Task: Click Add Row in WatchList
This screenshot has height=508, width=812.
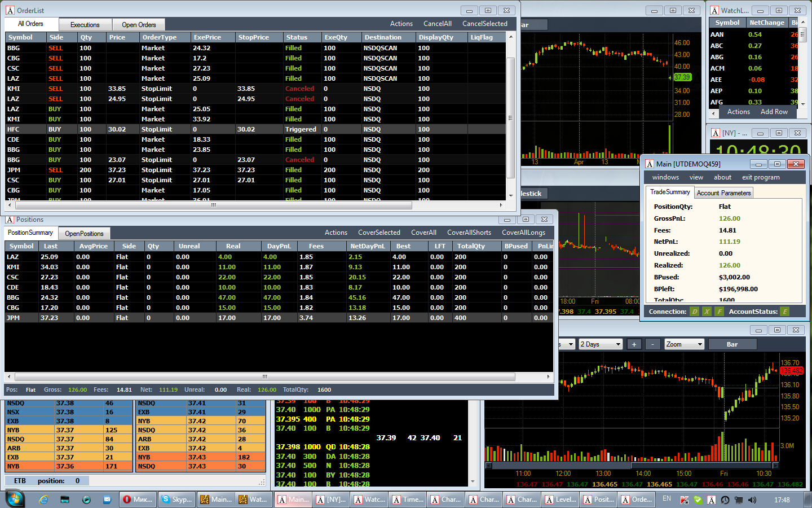Action: [774, 112]
